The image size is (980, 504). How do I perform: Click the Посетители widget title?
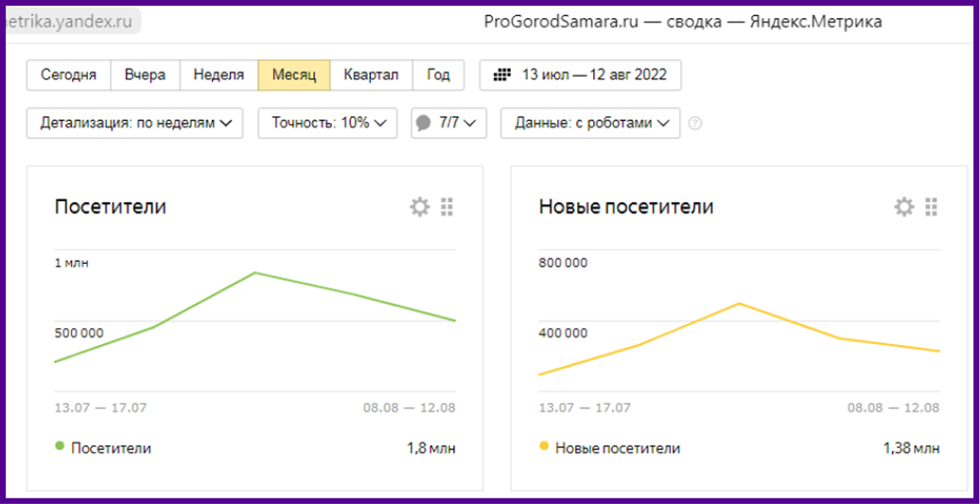(111, 207)
